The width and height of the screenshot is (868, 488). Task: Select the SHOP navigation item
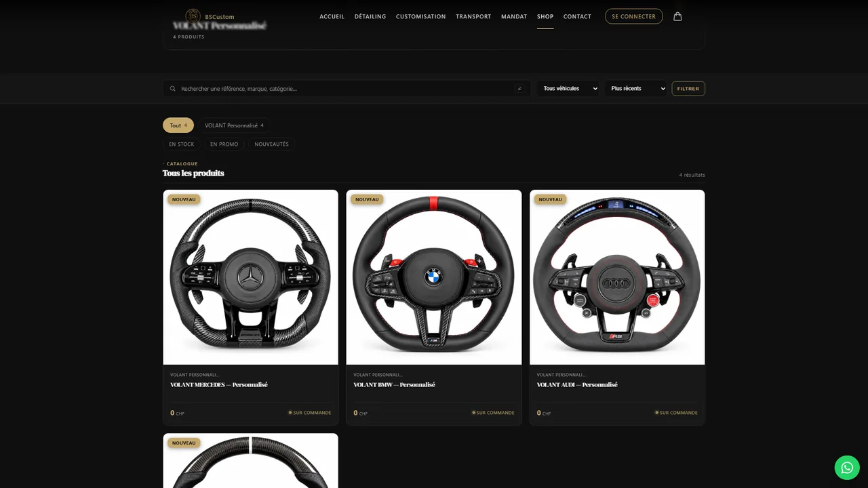[545, 16]
